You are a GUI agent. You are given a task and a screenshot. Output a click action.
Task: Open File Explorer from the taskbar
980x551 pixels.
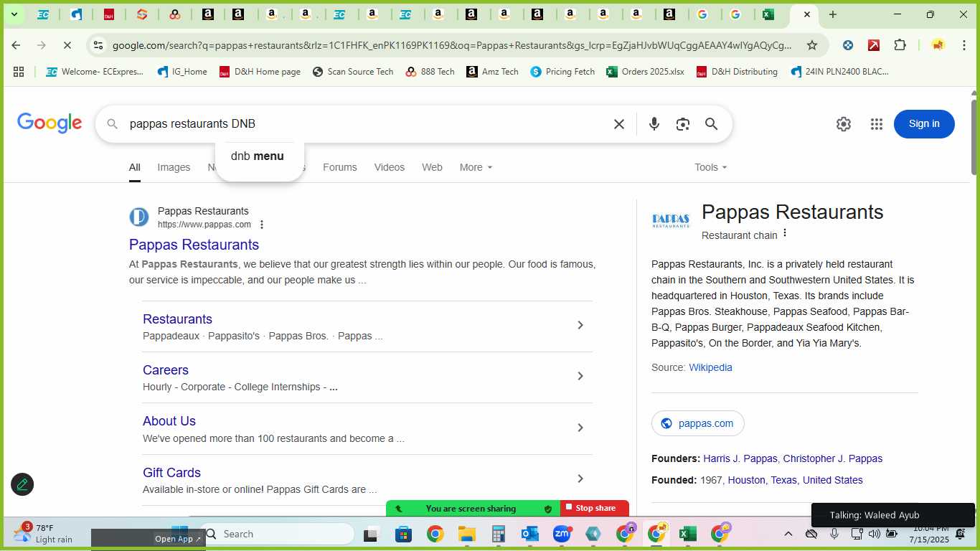coord(467,534)
